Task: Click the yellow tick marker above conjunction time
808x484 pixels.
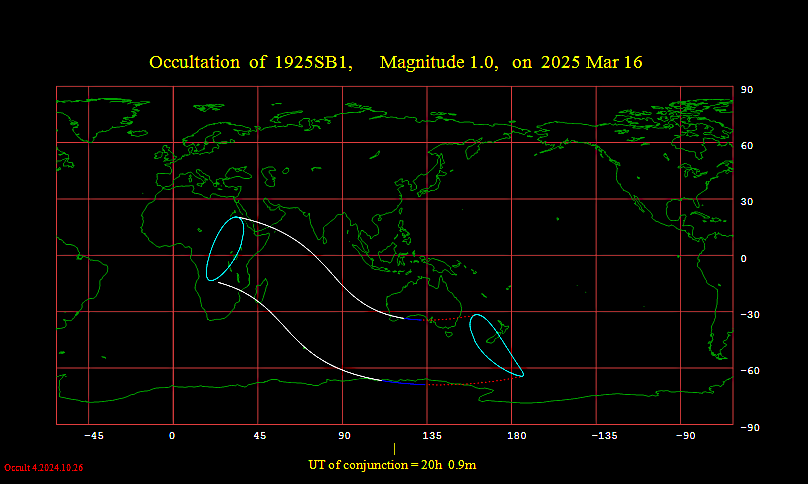Action: click(394, 449)
